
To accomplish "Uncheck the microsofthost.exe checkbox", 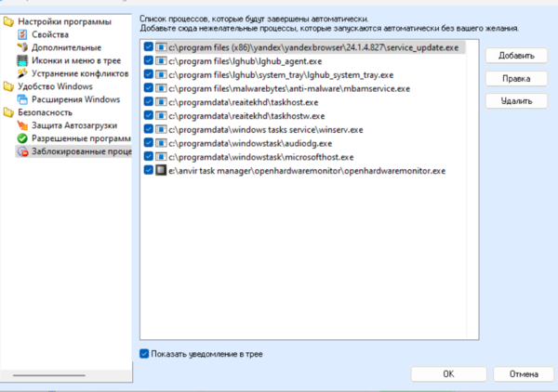I will (149, 156).
